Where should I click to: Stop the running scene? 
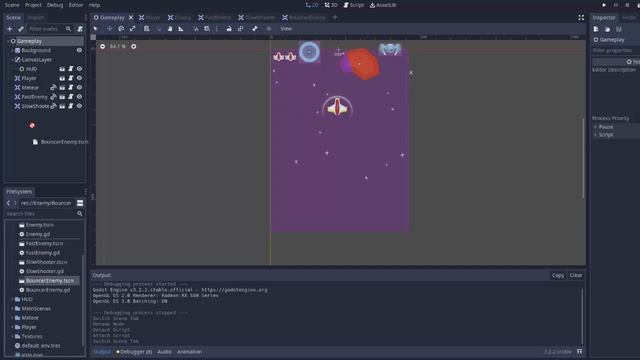pos(627,5)
